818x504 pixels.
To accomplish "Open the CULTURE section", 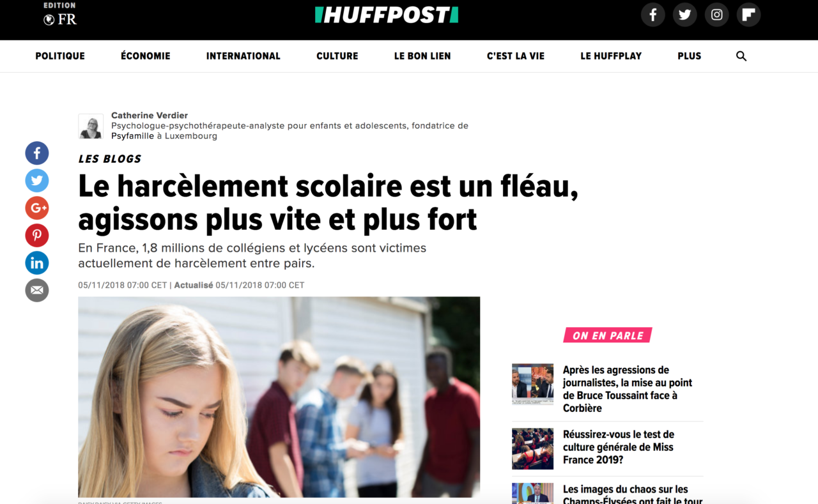I will tap(337, 56).
